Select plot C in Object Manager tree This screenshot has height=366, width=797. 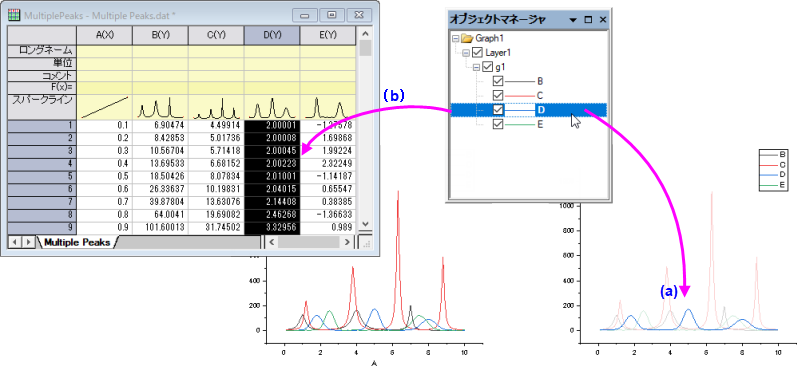click(540, 96)
